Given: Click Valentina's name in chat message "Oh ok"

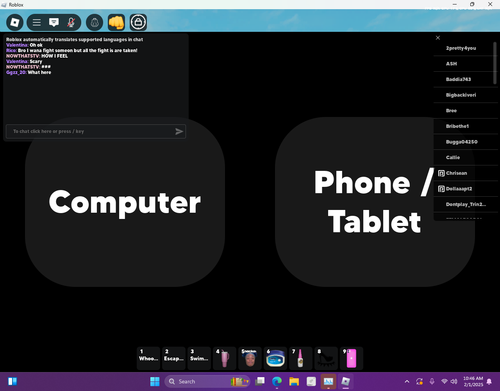Looking at the screenshot, I should tap(17, 45).
